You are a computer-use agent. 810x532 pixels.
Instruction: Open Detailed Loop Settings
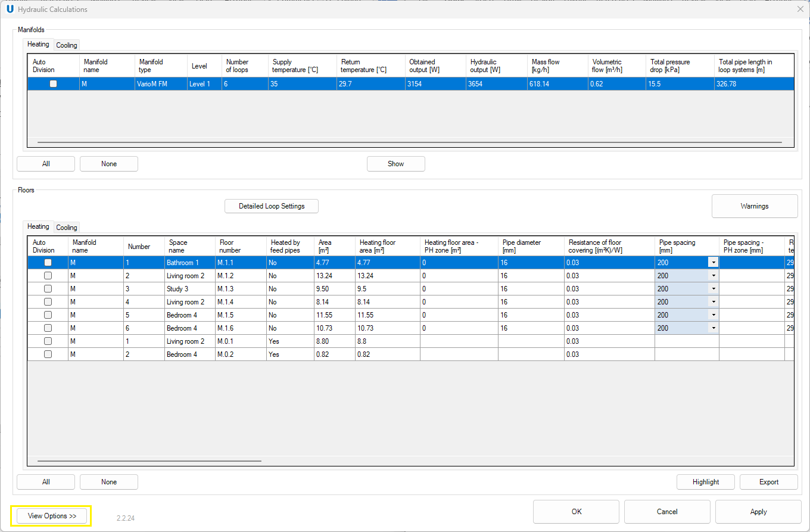(x=272, y=206)
